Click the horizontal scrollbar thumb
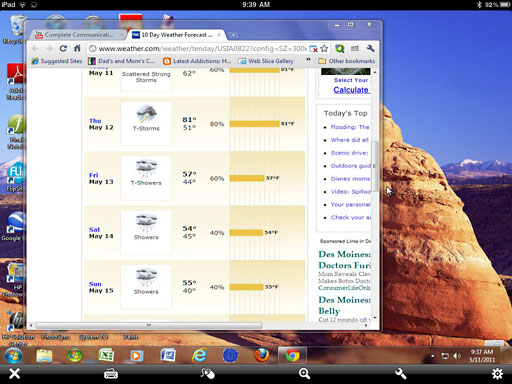This screenshot has width=512, height=384. click(x=149, y=325)
